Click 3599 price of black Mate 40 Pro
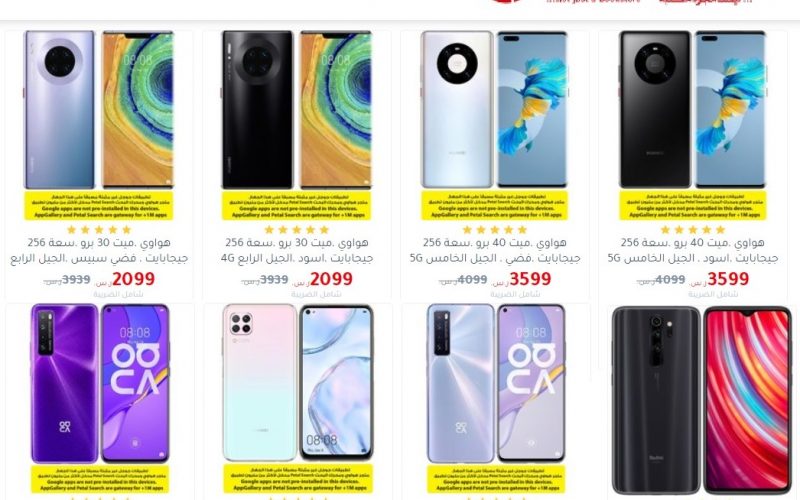This screenshot has height=500, width=800. click(x=728, y=279)
